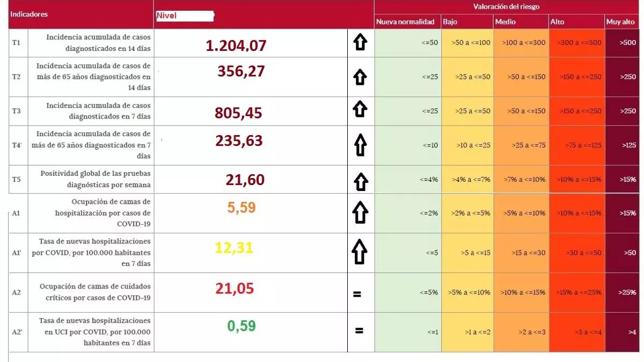Click the 'Indicadores' header cell

click(x=30, y=14)
